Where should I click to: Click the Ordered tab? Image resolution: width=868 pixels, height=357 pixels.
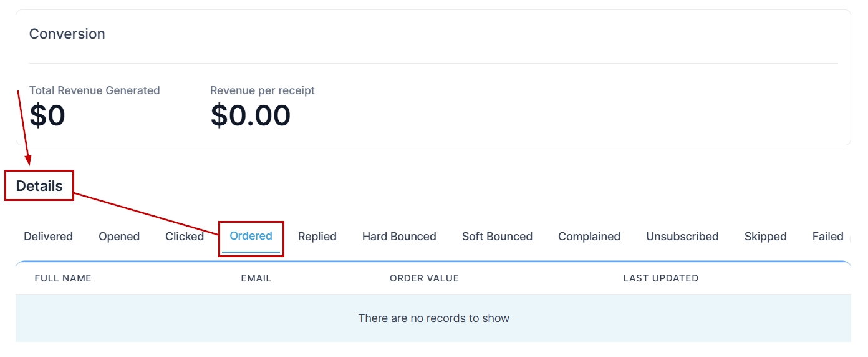tap(251, 236)
